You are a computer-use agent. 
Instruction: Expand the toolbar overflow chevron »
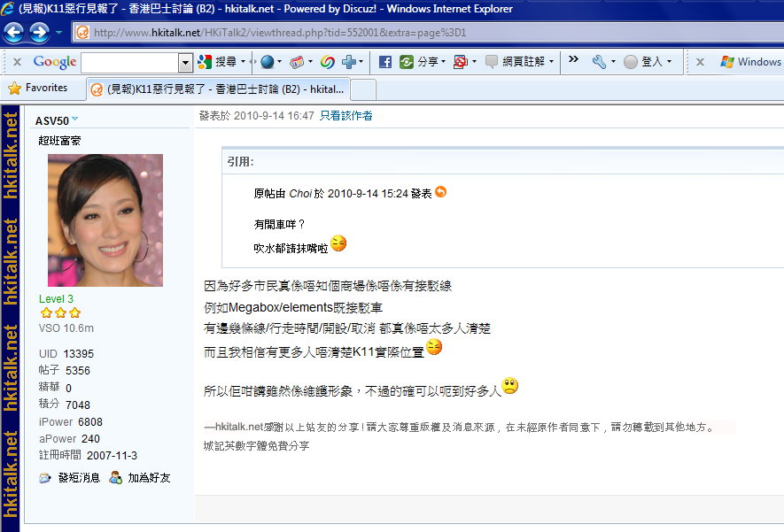pos(573,61)
